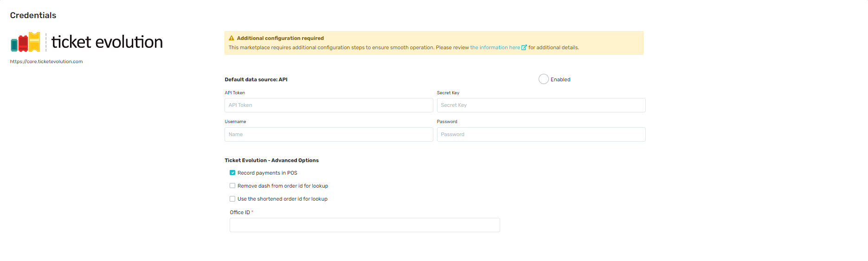Check Use the shortened order id checkbox
This screenshot has width=868, height=261.
tap(232, 199)
